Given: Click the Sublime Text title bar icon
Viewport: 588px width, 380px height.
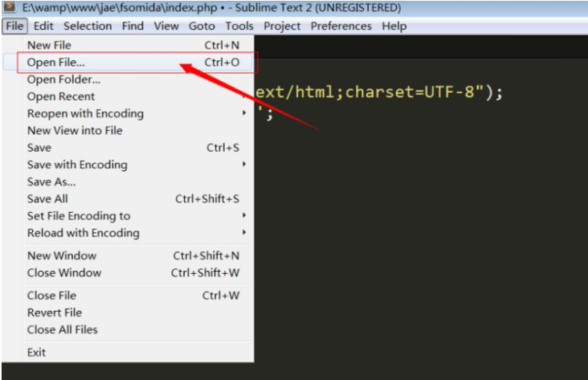Looking at the screenshot, I should click(10, 8).
